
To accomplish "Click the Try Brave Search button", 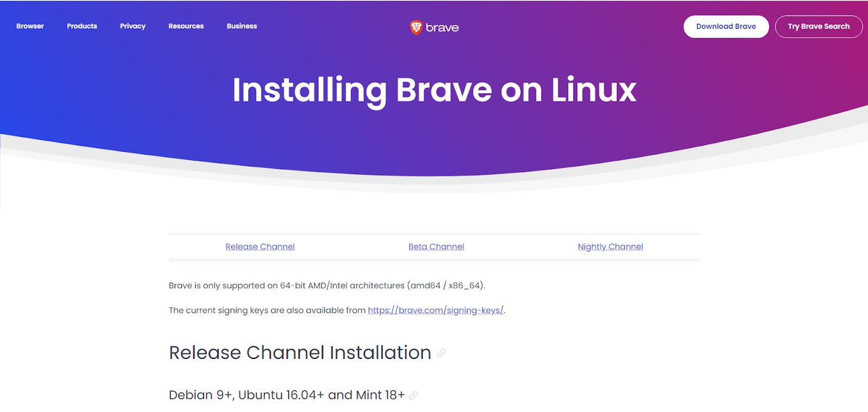I will point(819,27).
